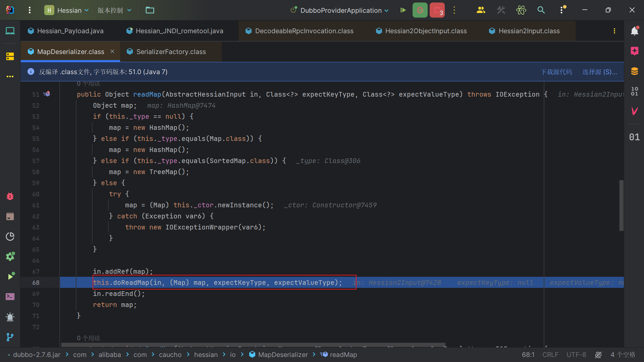Viewport: 644px width, 362px height.
Task: Open the yellow Structure tool window icon
Action: 10,56
